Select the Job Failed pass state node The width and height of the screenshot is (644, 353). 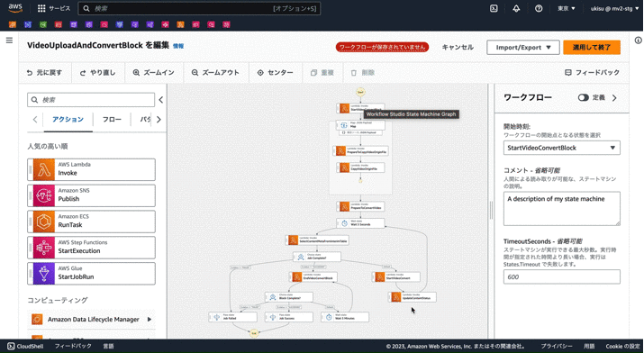pos(233,317)
